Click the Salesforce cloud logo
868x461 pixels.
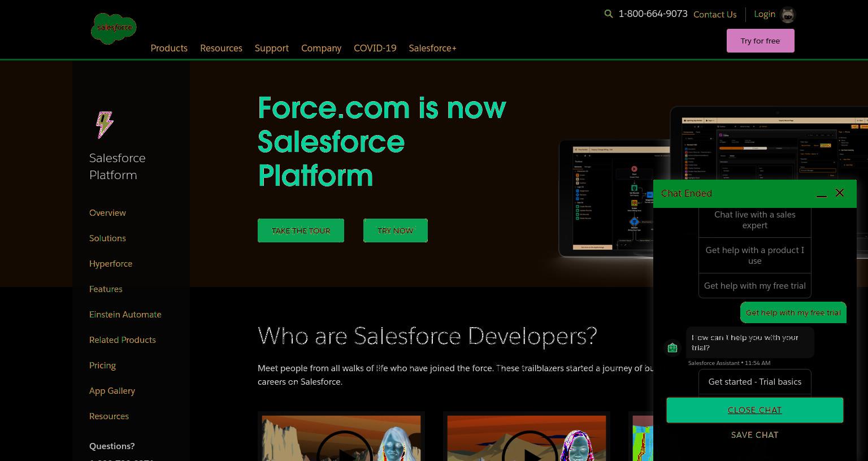114,28
